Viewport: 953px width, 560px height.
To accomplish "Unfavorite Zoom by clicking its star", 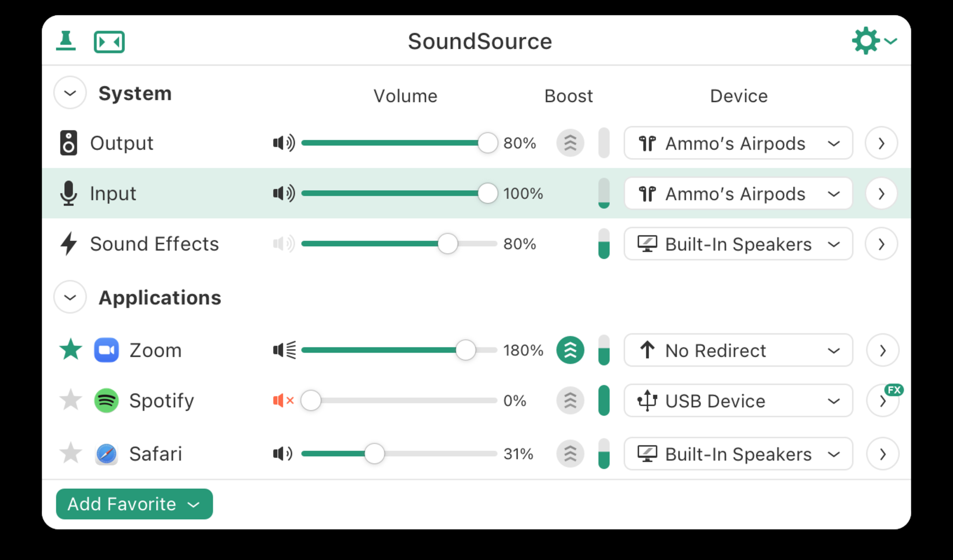I will (x=71, y=350).
